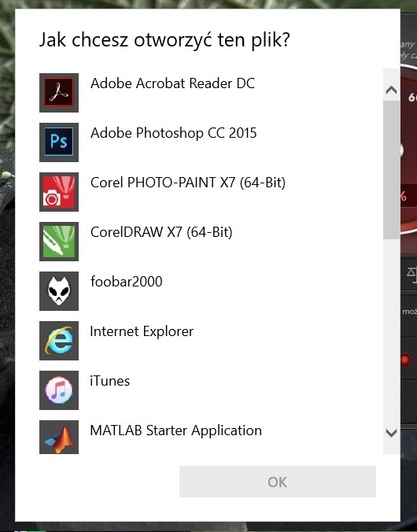Select the 'Internet Explorer' text entry

tap(142, 331)
